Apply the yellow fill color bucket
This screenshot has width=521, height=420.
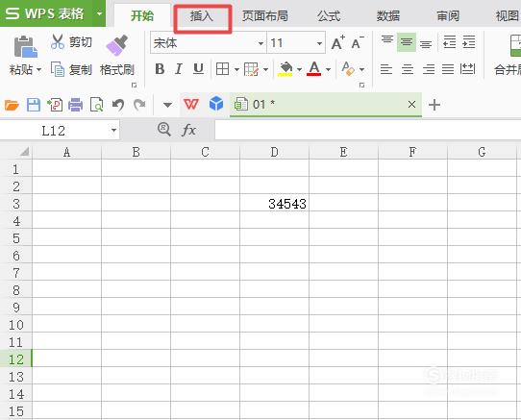(285, 69)
